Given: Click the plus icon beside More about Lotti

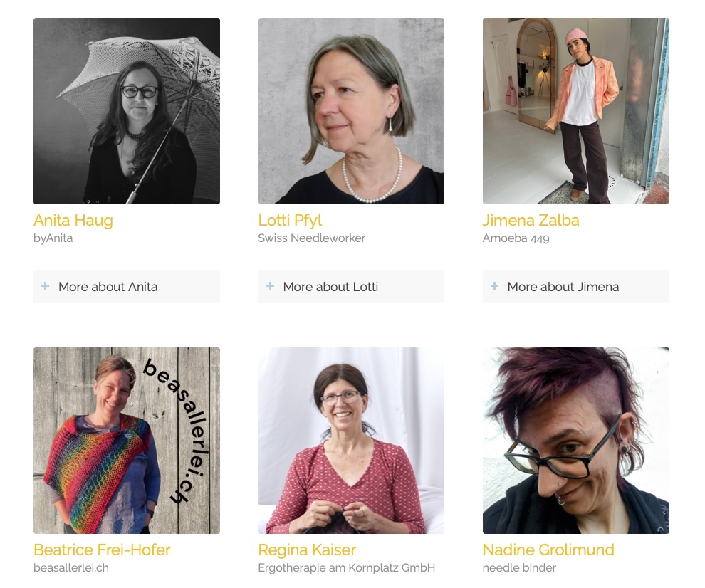Looking at the screenshot, I should click(x=270, y=286).
